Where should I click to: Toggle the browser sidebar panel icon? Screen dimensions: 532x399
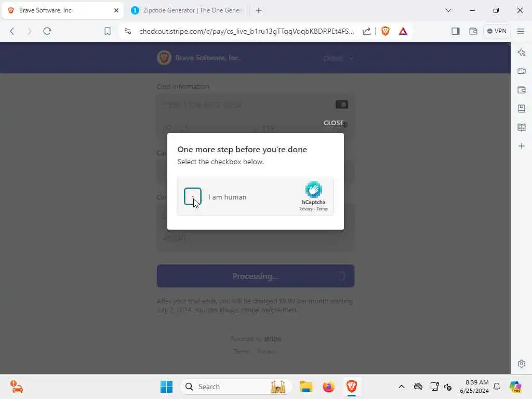click(455, 31)
